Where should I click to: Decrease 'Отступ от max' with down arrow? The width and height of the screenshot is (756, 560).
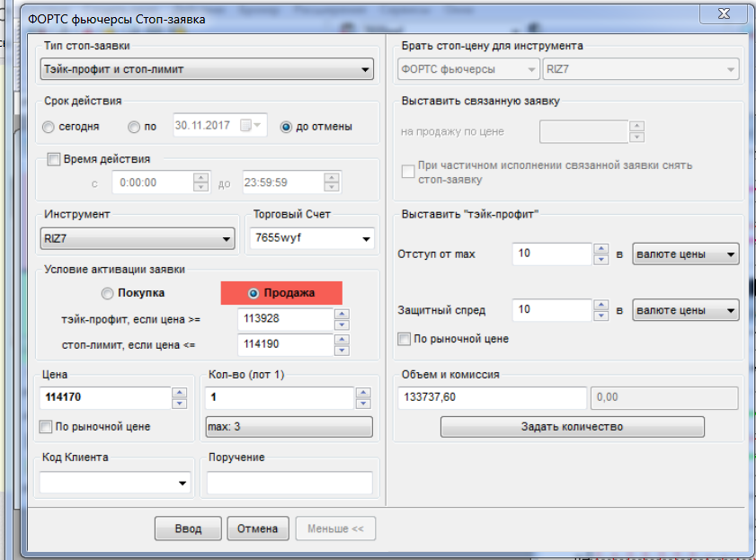pos(601,259)
